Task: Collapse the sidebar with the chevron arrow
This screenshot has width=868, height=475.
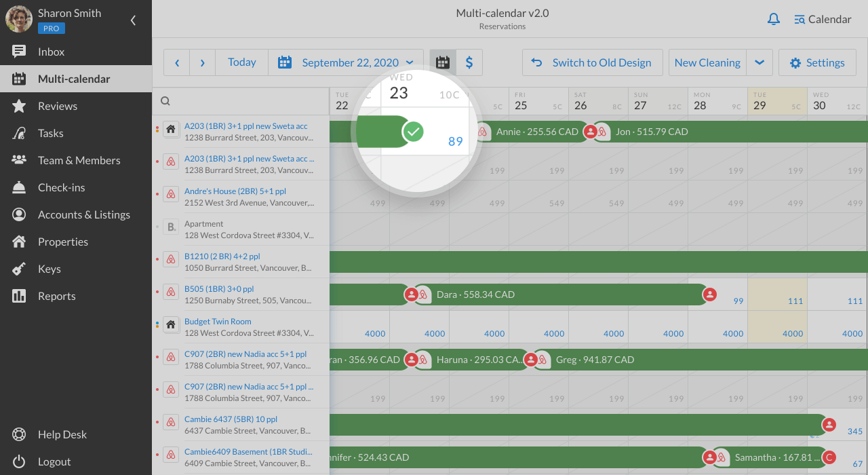Action: coord(133,20)
